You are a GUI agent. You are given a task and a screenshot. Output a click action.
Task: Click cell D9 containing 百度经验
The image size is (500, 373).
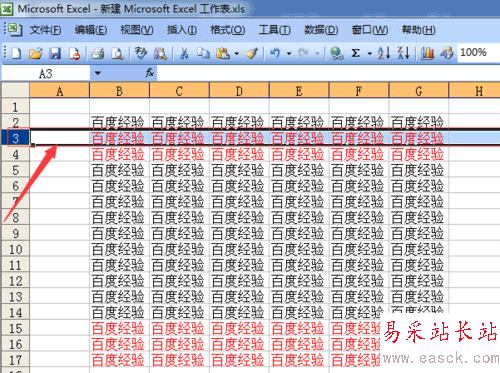tap(239, 233)
